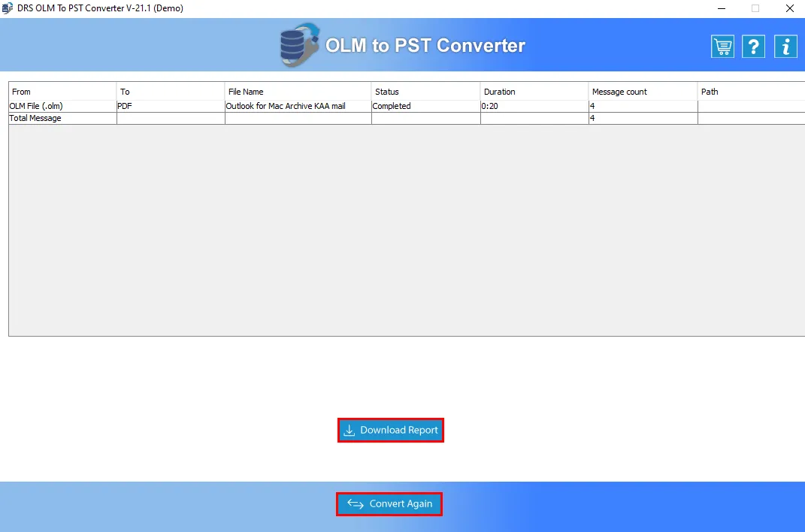Viewport: 805px width, 532px height.
Task: Open the info about icon
Action: 785,47
